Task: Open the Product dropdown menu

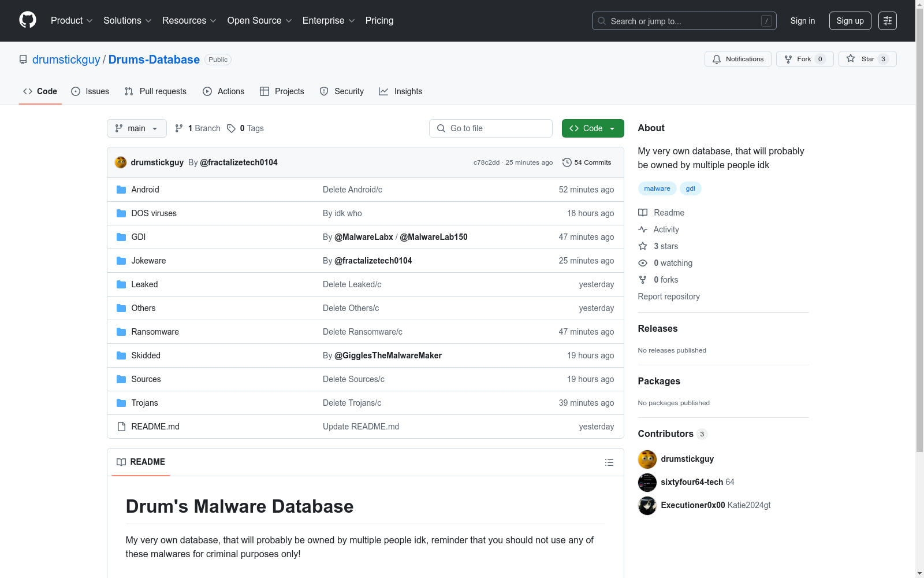Action: pos(72,21)
